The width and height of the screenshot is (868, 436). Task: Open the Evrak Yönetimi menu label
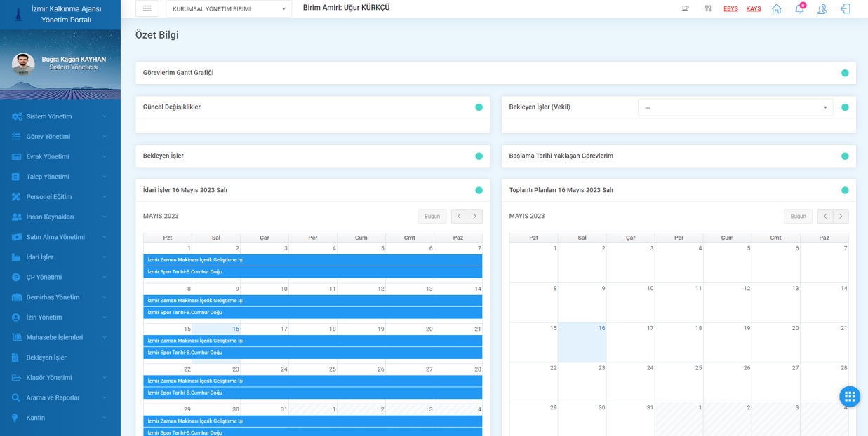coord(48,157)
